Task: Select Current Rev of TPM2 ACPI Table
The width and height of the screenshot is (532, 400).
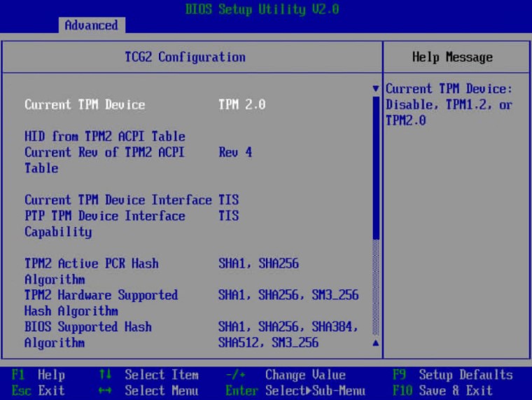Action: [104, 160]
